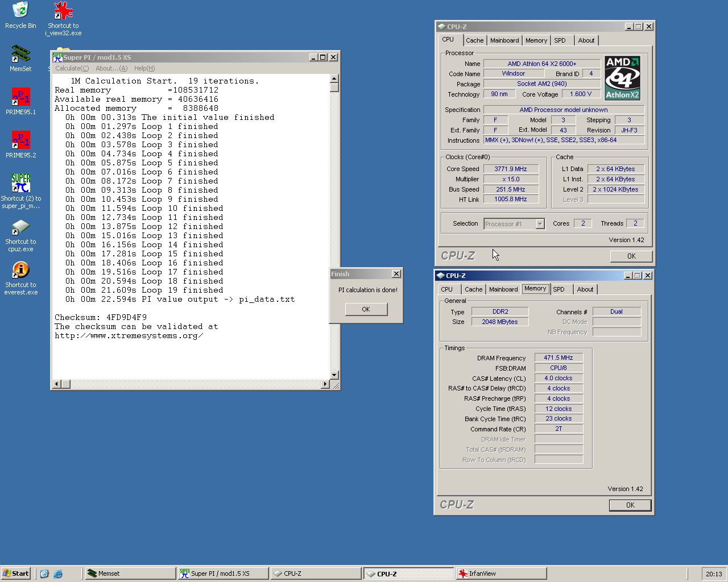Click the Command Rate value 2T
This screenshot has height=582, width=728.
(x=559, y=429)
